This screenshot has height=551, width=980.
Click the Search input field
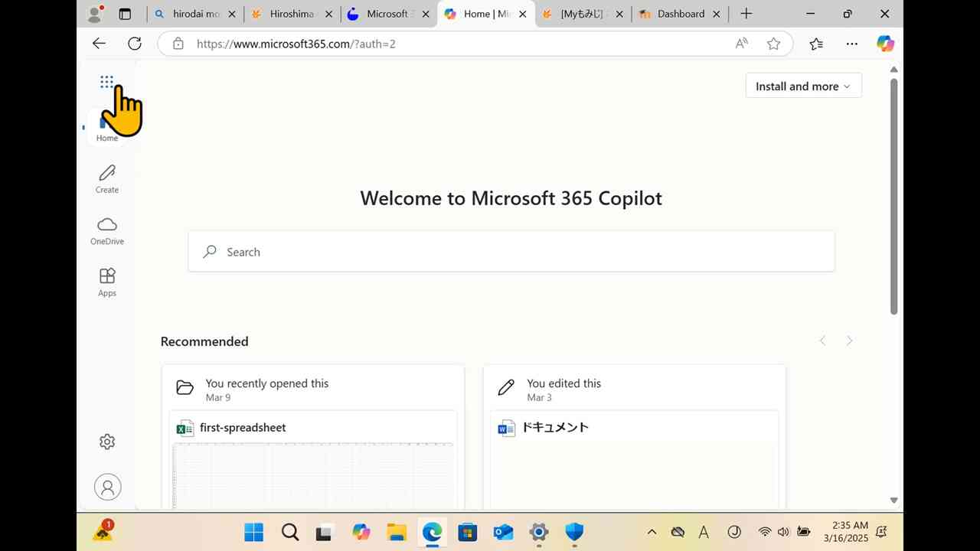coord(511,252)
